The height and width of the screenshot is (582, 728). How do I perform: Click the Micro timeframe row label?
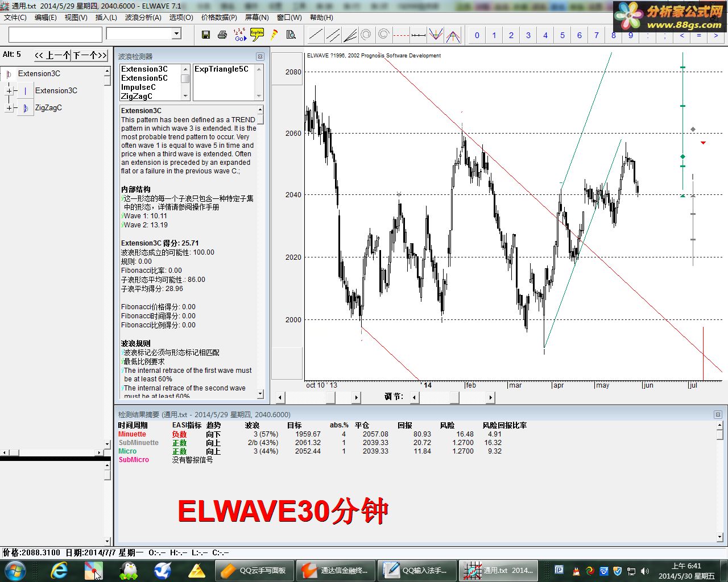click(x=127, y=451)
